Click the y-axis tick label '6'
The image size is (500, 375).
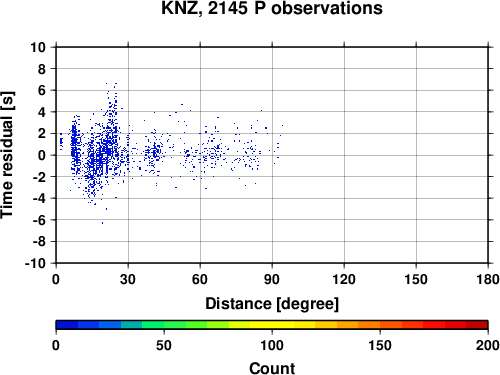pos(42,90)
